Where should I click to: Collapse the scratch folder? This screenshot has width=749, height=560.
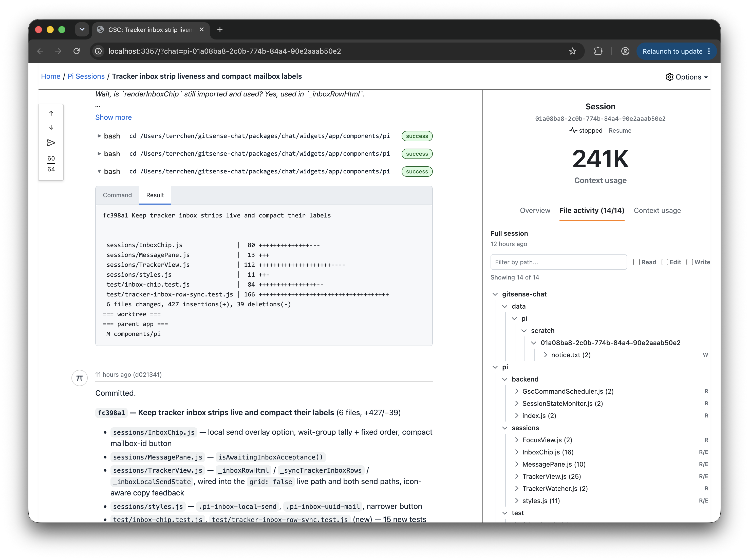[524, 331]
